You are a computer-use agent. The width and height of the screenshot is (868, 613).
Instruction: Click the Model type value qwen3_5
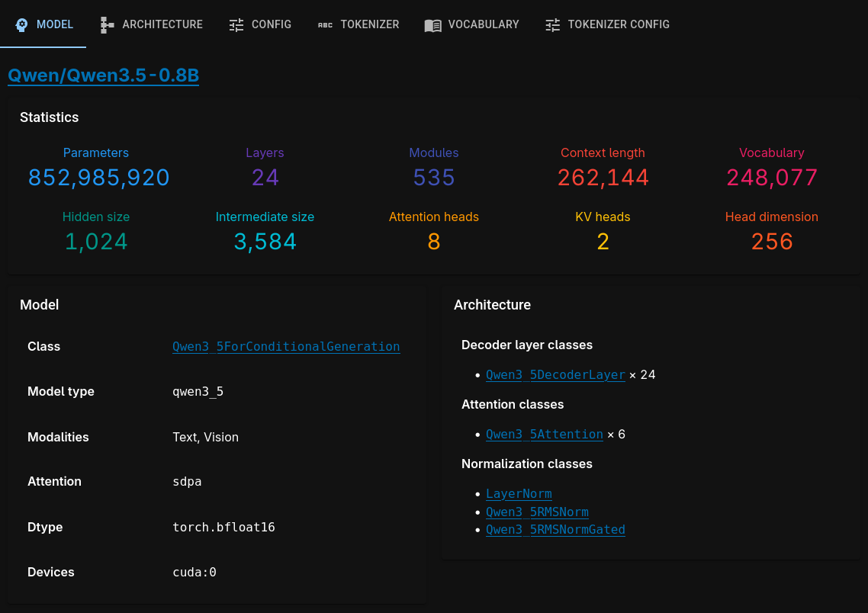tap(198, 392)
